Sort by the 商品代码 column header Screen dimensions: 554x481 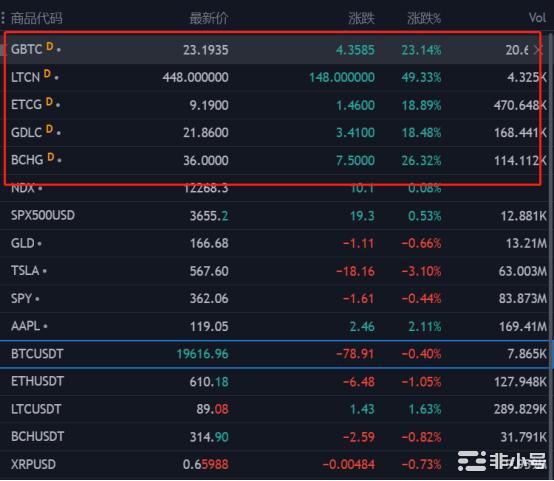pos(36,18)
